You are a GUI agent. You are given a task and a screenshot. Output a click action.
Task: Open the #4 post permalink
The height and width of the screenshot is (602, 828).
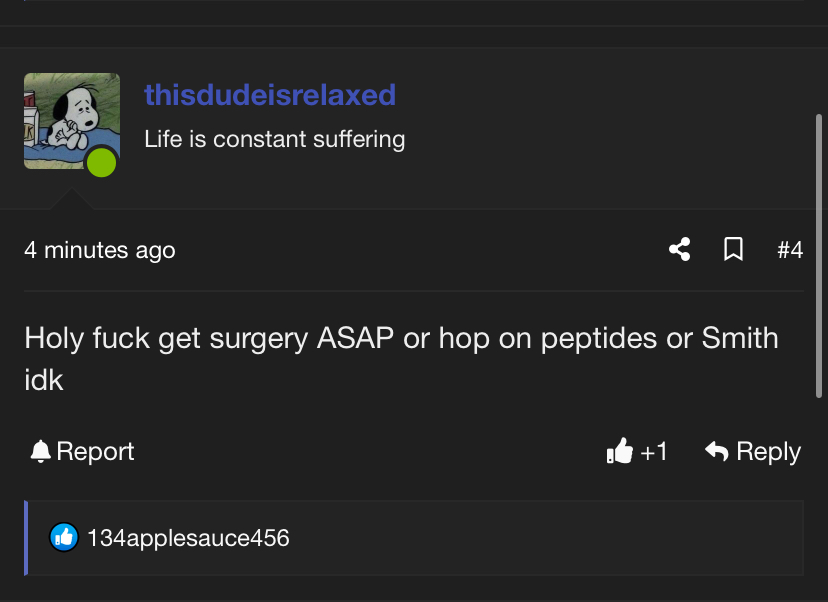[790, 250]
